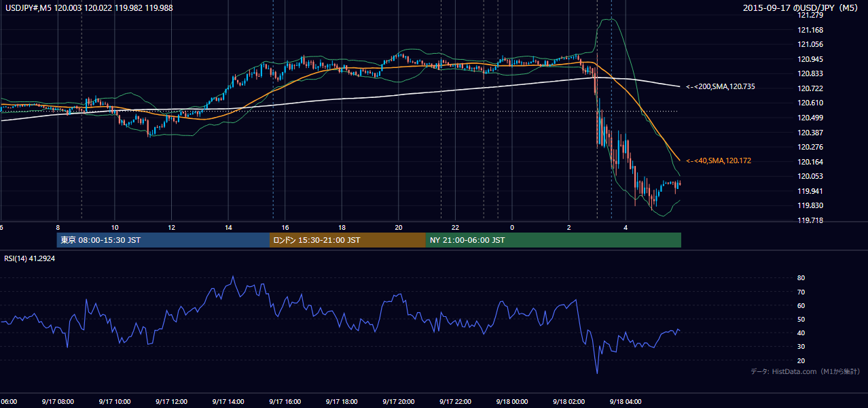Select the 200 SMA label reading 120.735
Screen dimensions: 868x408
[721, 86]
